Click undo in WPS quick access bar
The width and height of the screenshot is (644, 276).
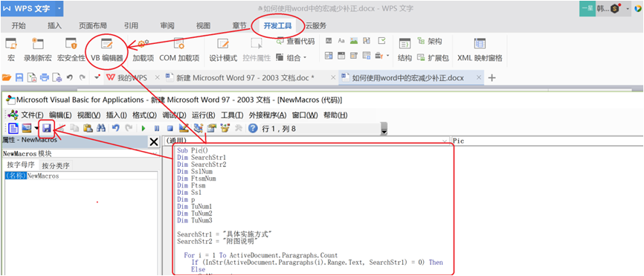[x=69, y=77]
